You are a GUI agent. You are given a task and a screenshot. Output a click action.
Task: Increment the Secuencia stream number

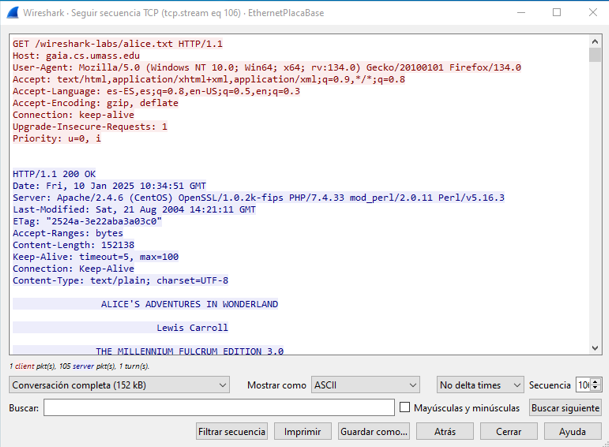tap(597, 381)
